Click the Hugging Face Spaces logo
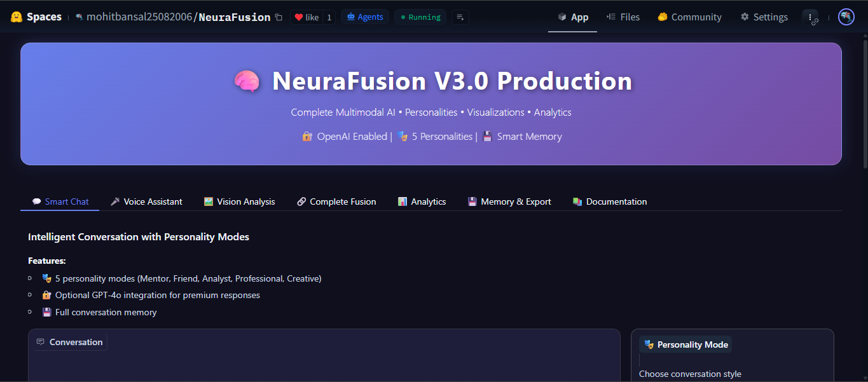This screenshot has height=382, width=868. (x=36, y=17)
